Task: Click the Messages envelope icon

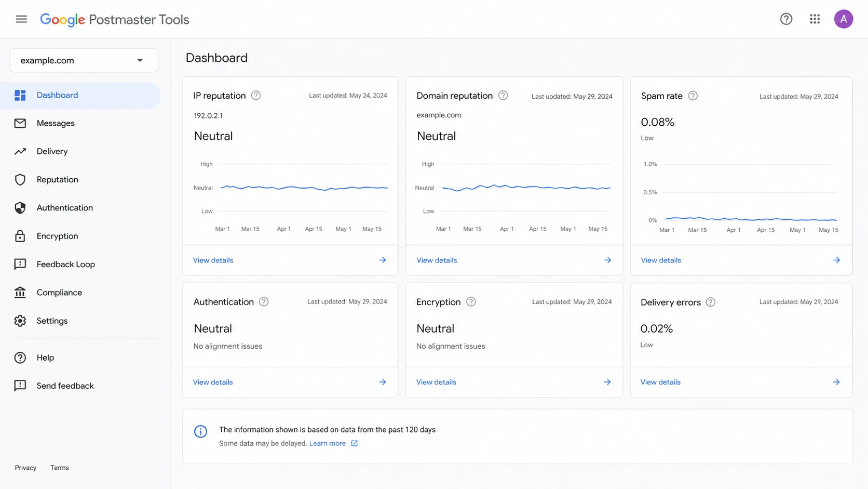Action: [x=20, y=123]
